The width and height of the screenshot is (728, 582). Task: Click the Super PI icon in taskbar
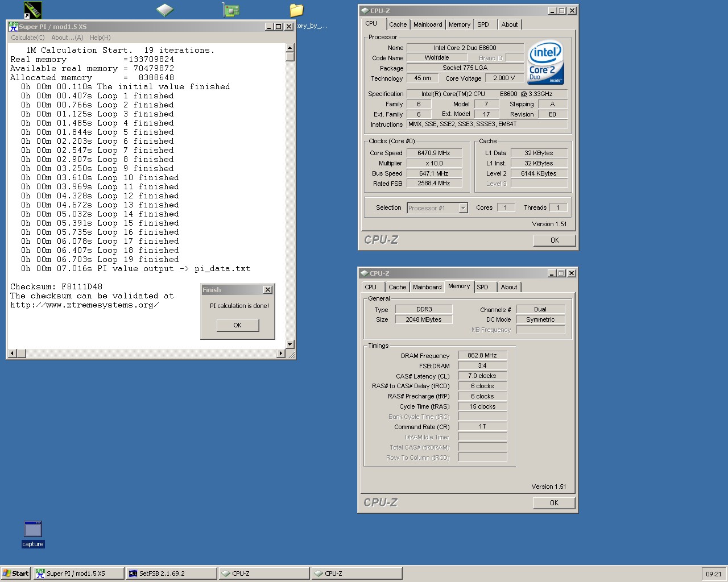[x=40, y=573]
